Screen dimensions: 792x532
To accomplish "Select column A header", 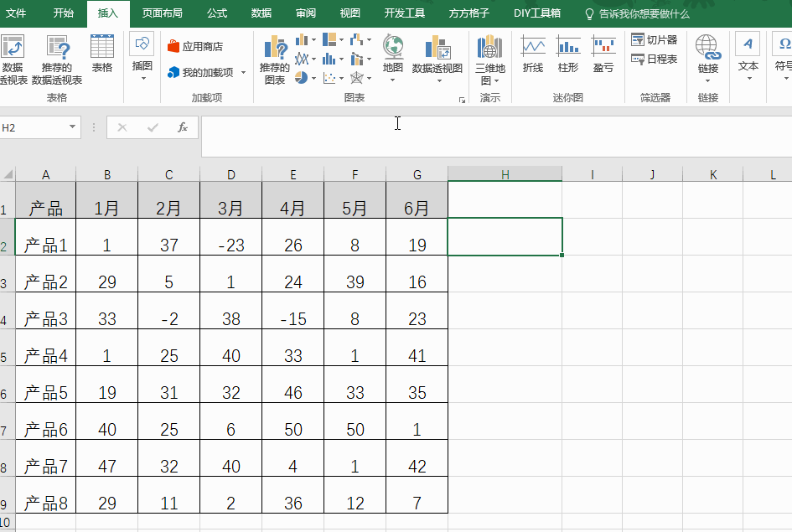I will coord(45,174).
